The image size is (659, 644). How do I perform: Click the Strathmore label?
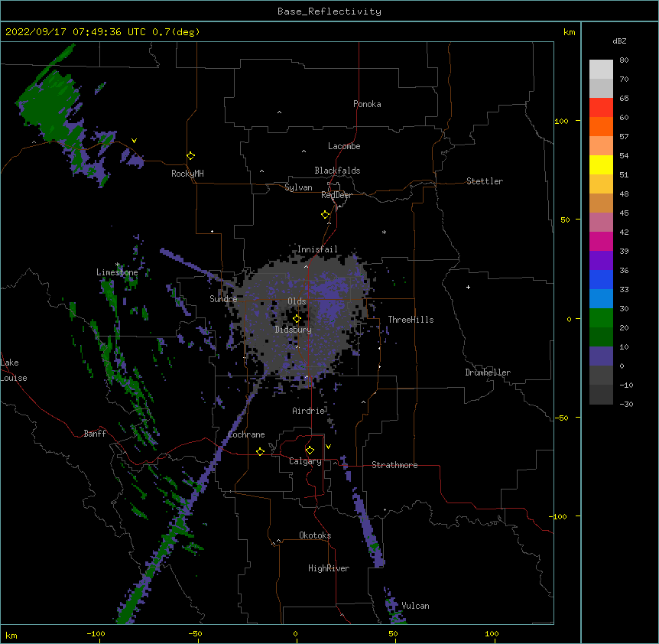tap(394, 465)
